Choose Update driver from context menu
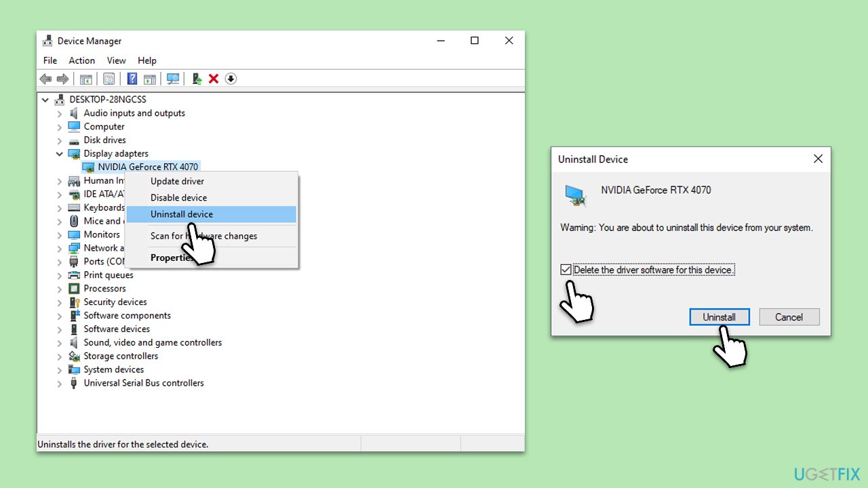Viewport: 868px width, 488px height. pyautogui.click(x=212, y=181)
